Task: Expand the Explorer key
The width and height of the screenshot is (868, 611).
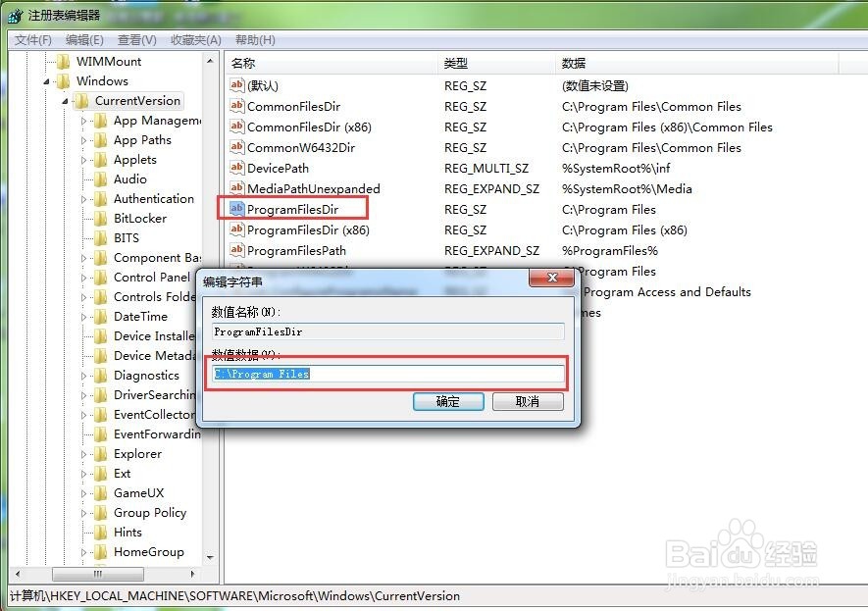Action: (83, 454)
